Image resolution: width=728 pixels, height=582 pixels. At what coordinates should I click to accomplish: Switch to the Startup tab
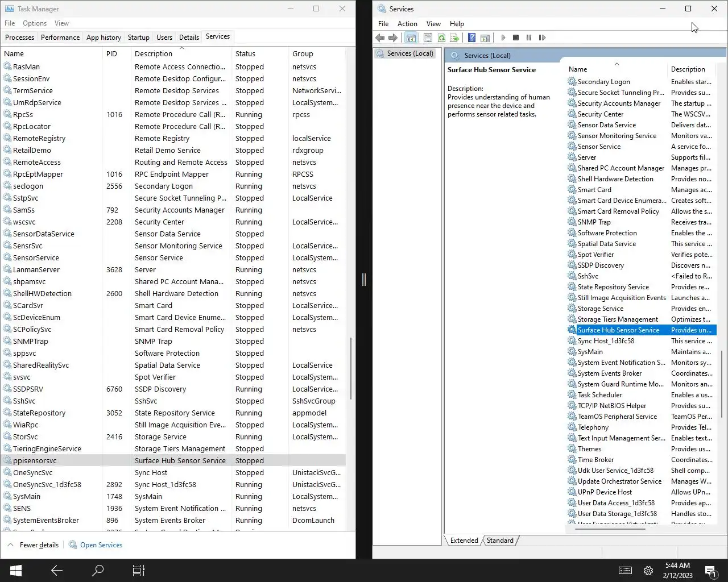coord(139,38)
